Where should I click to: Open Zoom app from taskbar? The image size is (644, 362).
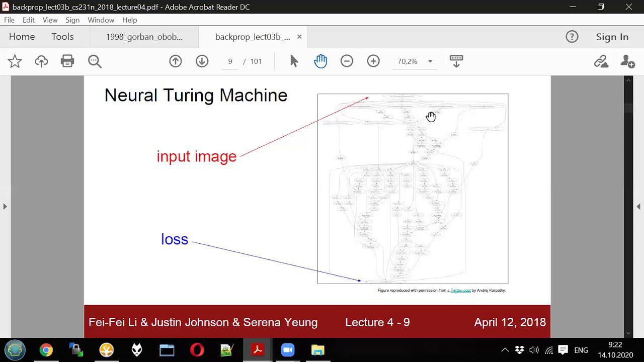288,350
